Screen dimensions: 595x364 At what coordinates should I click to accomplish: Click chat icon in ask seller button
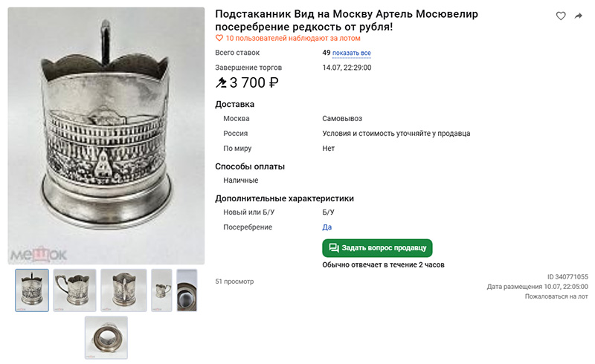[x=334, y=248]
